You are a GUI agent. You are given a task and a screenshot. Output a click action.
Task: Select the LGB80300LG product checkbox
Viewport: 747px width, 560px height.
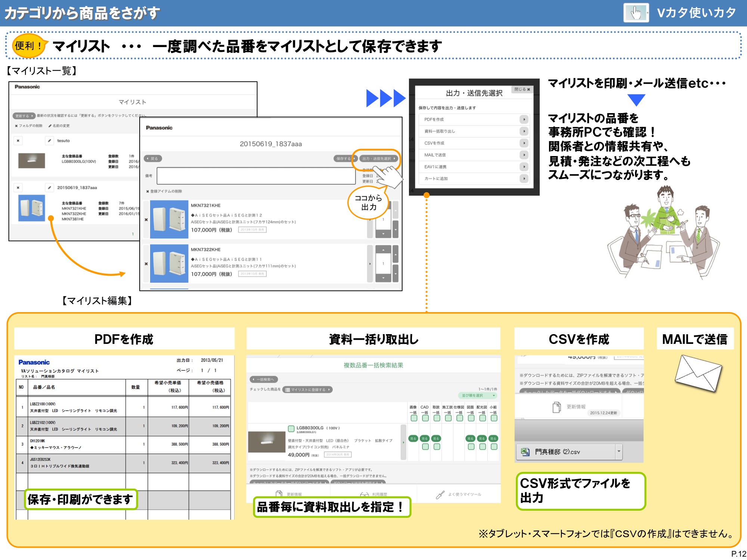pos(291,429)
